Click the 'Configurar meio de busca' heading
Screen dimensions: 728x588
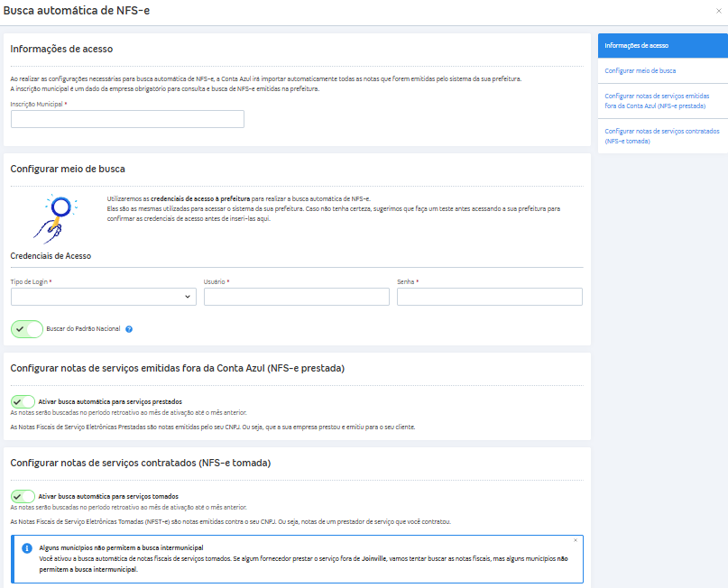68,169
